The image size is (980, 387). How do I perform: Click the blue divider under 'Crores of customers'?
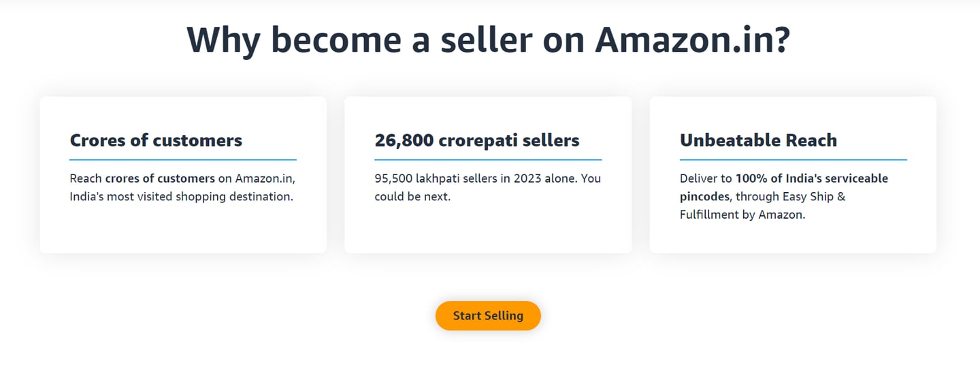[182, 160]
